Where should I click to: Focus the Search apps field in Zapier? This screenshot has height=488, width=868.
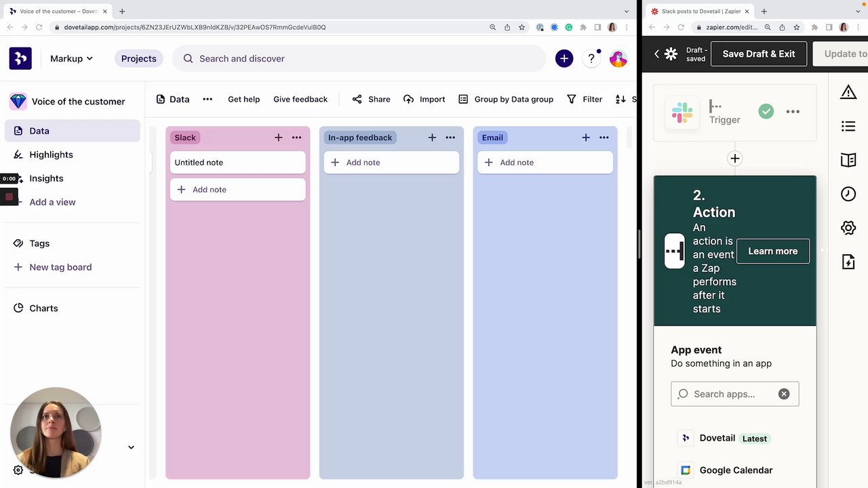pos(735,394)
